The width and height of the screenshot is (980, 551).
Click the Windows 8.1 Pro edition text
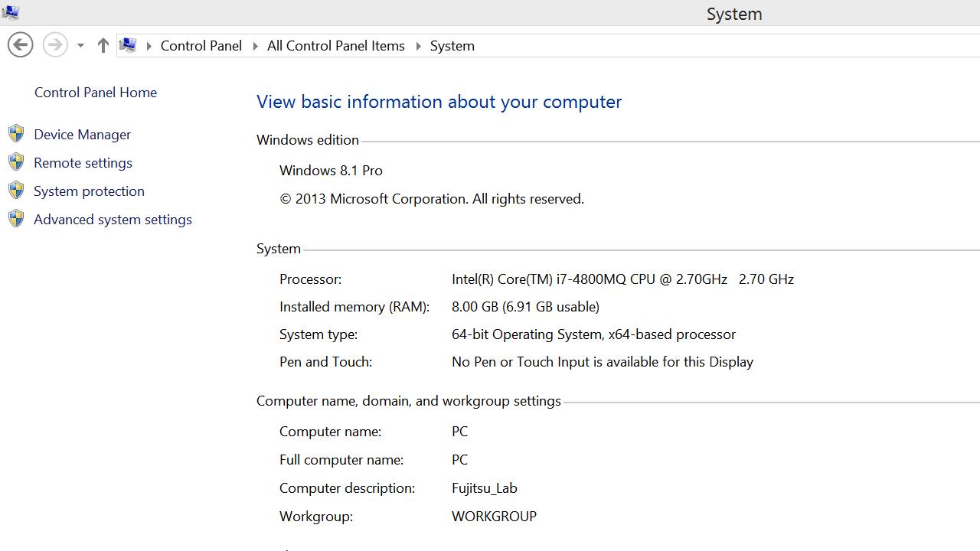(x=331, y=171)
